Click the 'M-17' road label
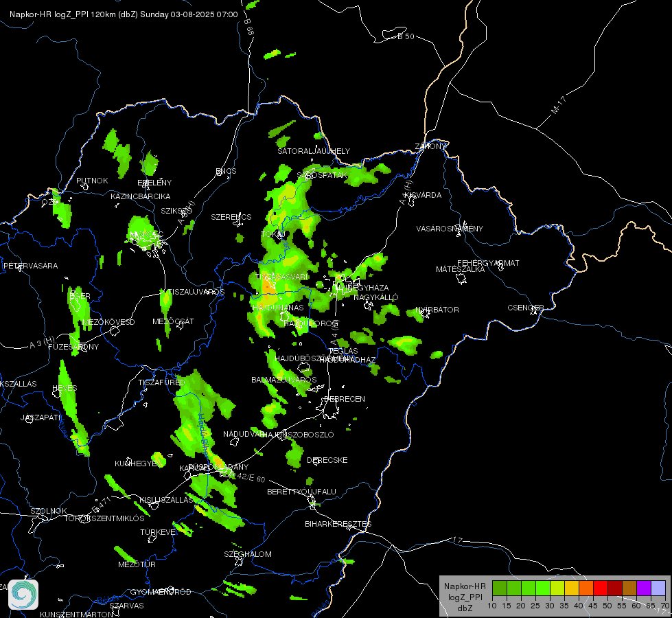Viewport: 672px width, 618px height. point(559,105)
